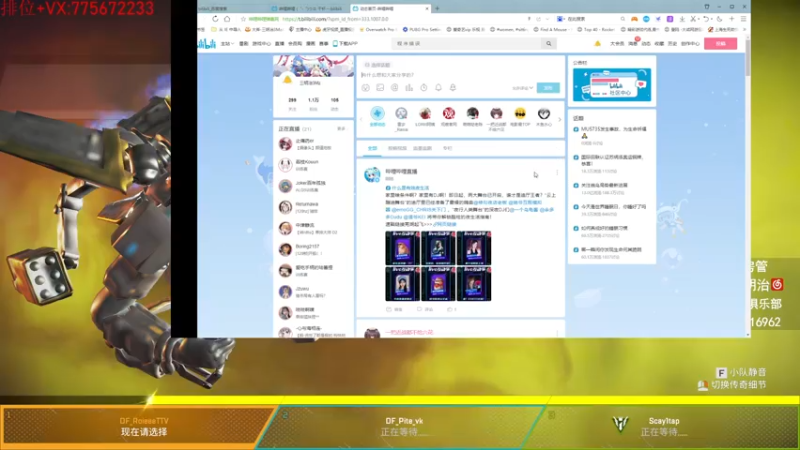Open Returnawa streamer row in live list
Viewport: 800px width, 450px height.
[312, 207]
